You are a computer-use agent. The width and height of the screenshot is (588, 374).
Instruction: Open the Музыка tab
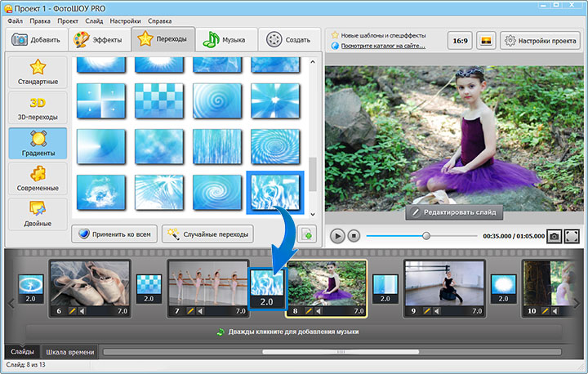226,39
